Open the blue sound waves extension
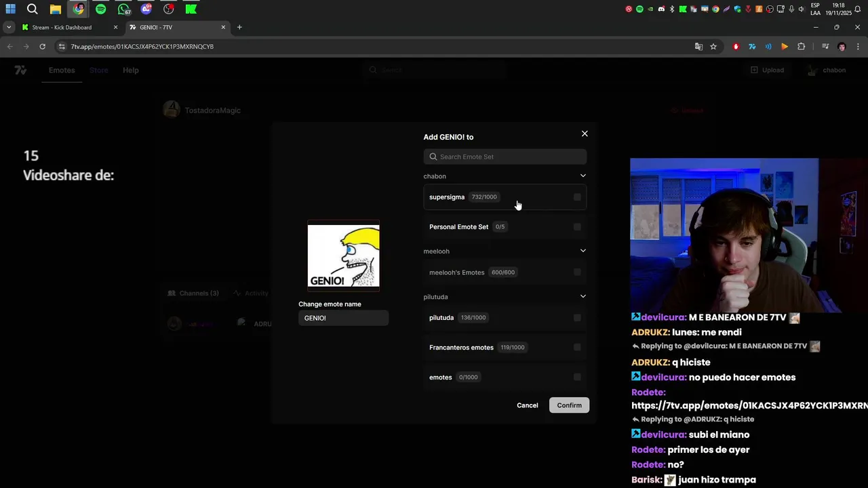Viewport: 868px width, 488px height. 768,46
